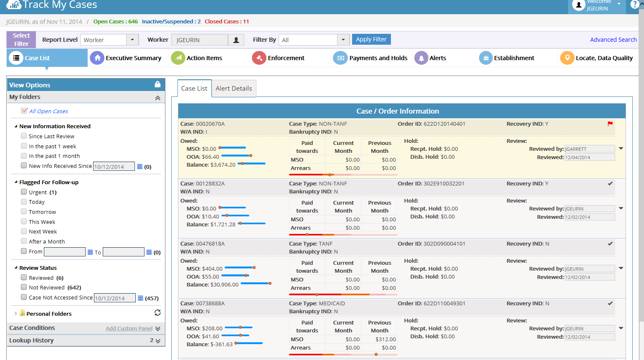Open calendar for New Info Received Since
Image resolution: width=644 pixels, height=360 pixels.
pyautogui.click(x=140, y=166)
